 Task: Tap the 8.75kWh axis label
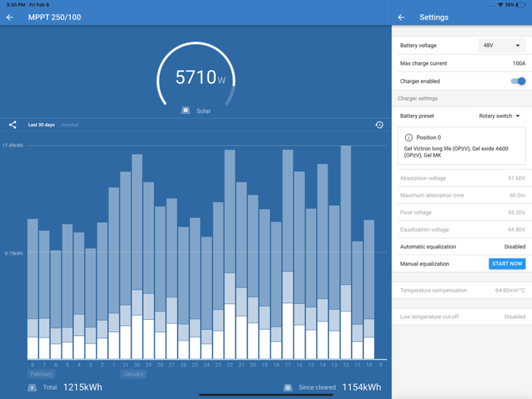pos(14,253)
